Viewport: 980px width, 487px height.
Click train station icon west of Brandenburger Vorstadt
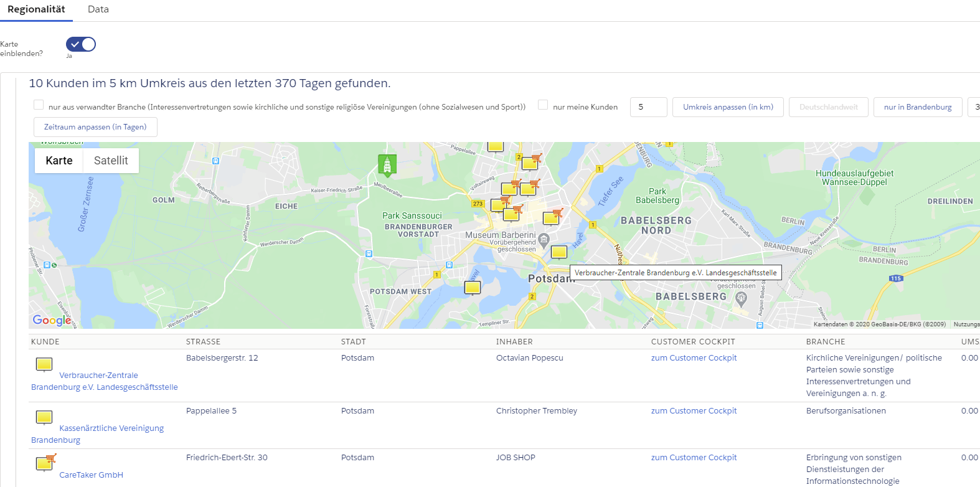click(x=369, y=254)
